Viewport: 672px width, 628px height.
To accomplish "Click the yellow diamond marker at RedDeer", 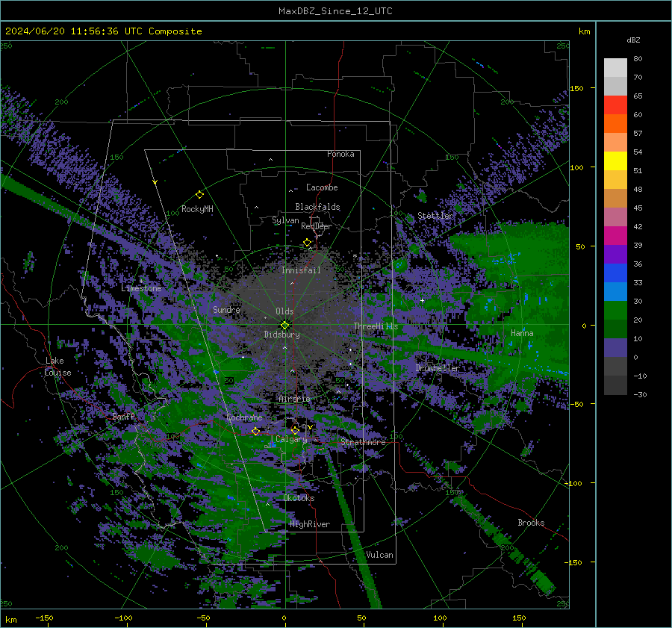I will [x=307, y=243].
